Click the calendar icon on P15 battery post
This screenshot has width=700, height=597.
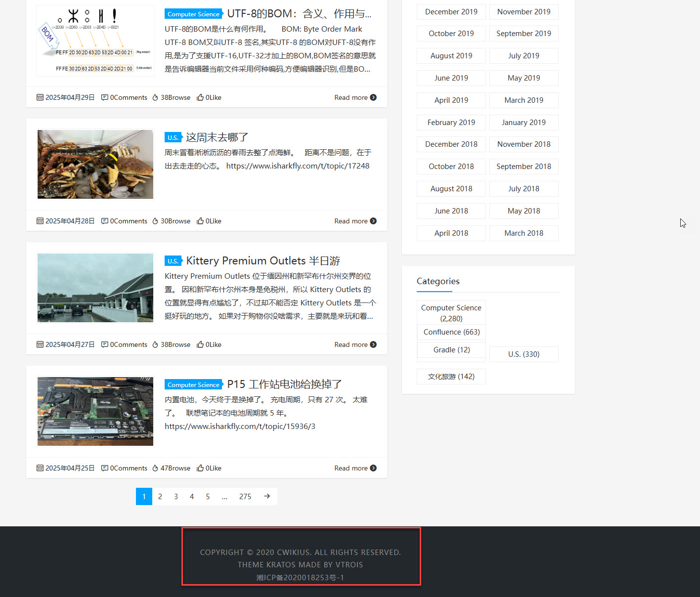coord(40,468)
